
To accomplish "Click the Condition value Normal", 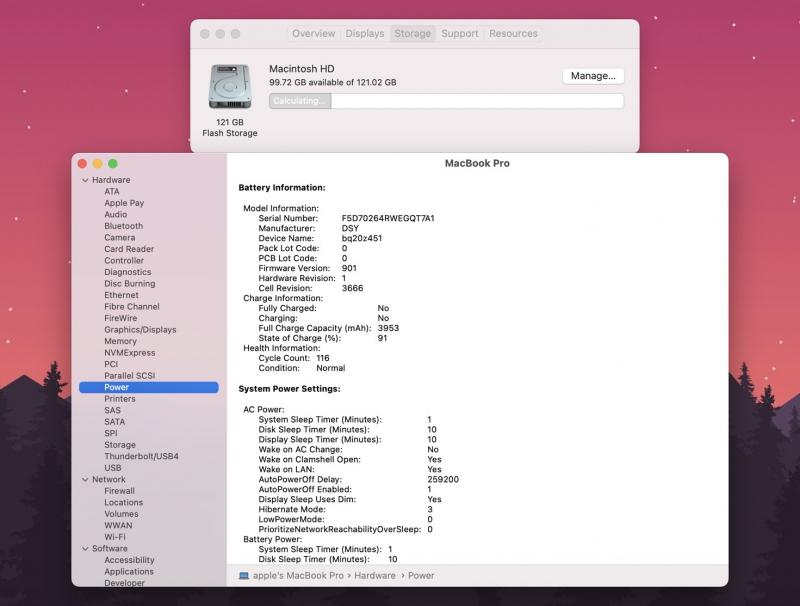I will 331,368.
